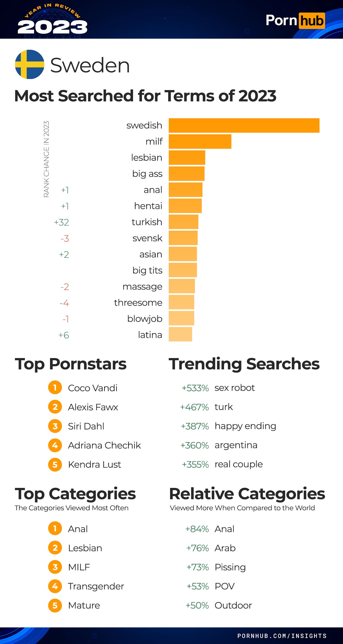This screenshot has width=343, height=644.
Task: Click the Adriana Chechik name
Action: [x=104, y=445]
